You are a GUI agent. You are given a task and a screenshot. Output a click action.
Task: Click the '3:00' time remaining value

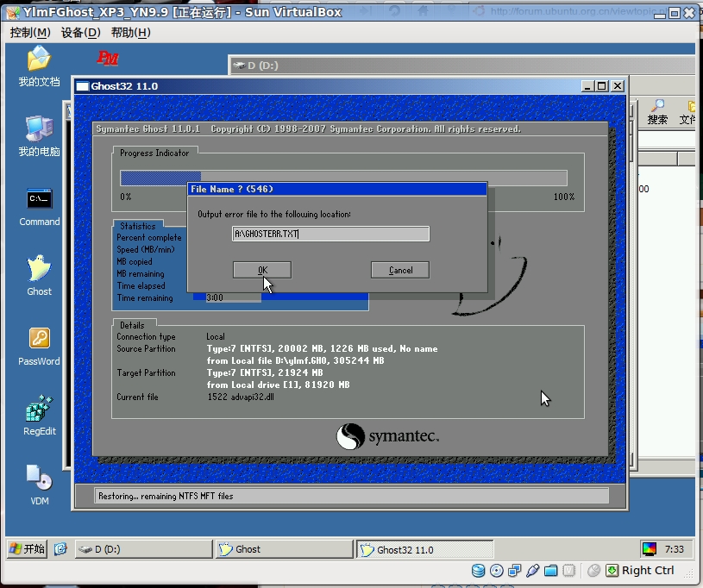pyautogui.click(x=215, y=297)
